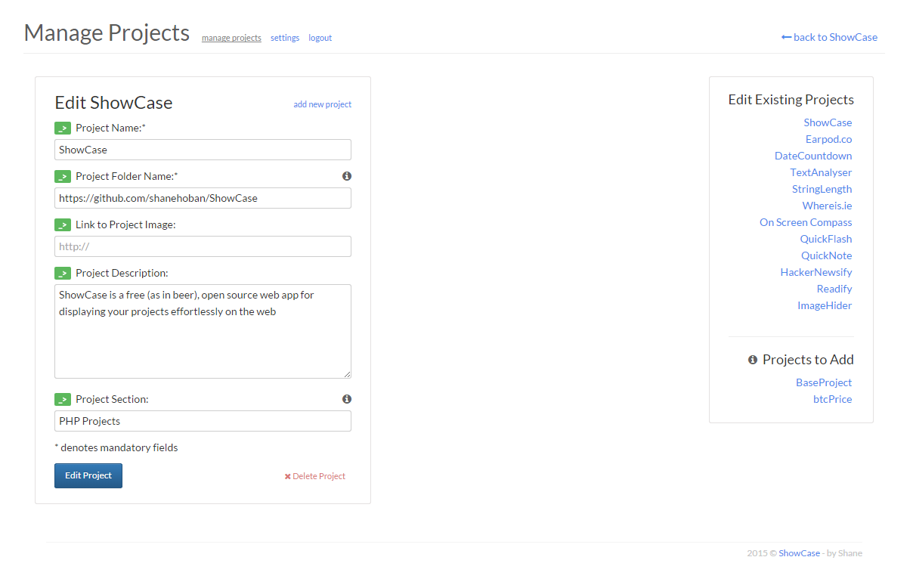Click the Delete Project link

pos(315,476)
